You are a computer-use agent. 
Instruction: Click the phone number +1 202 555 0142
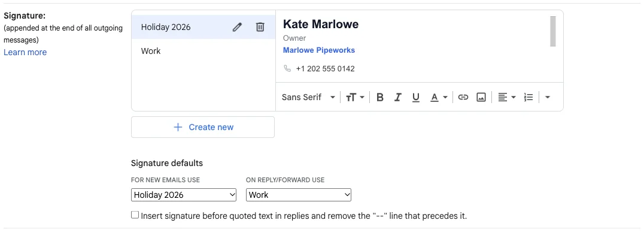pyautogui.click(x=325, y=69)
